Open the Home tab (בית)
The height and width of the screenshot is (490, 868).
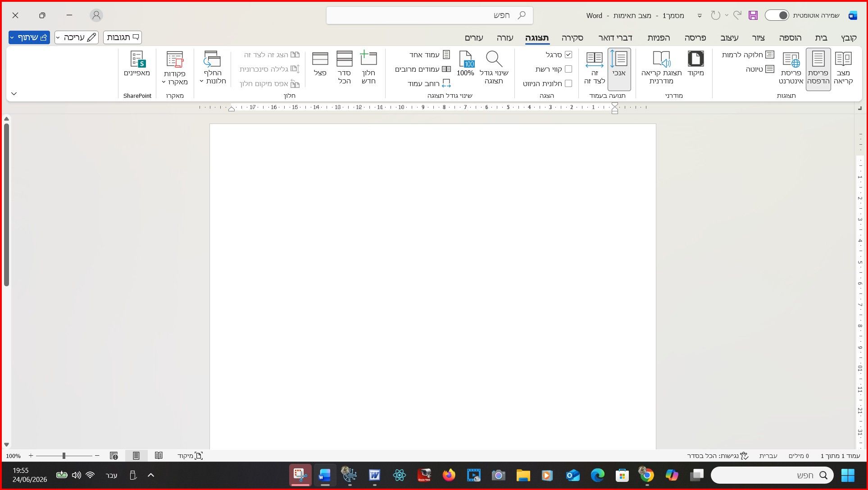point(821,38)
